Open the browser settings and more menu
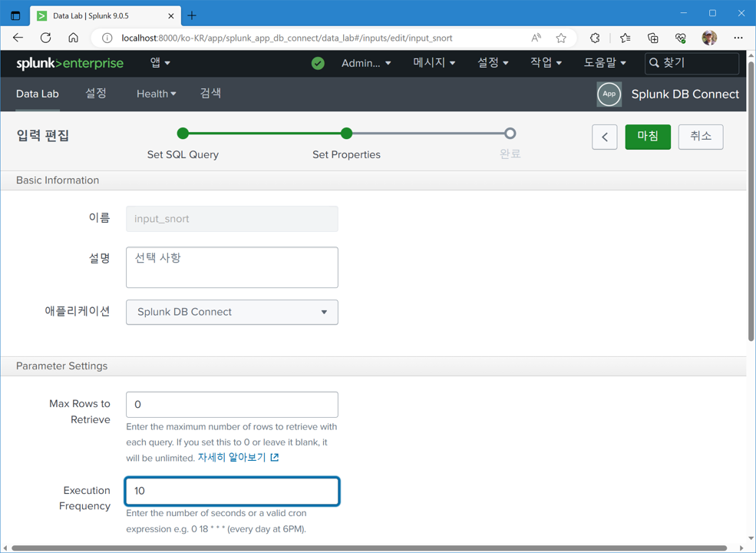Viewport: 756px width, 553px height. click(738, 38)
